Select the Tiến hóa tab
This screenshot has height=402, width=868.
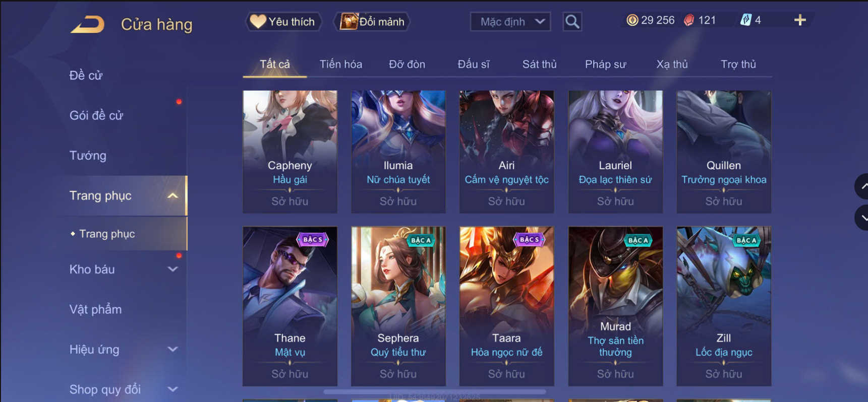(x=340, y=64)
